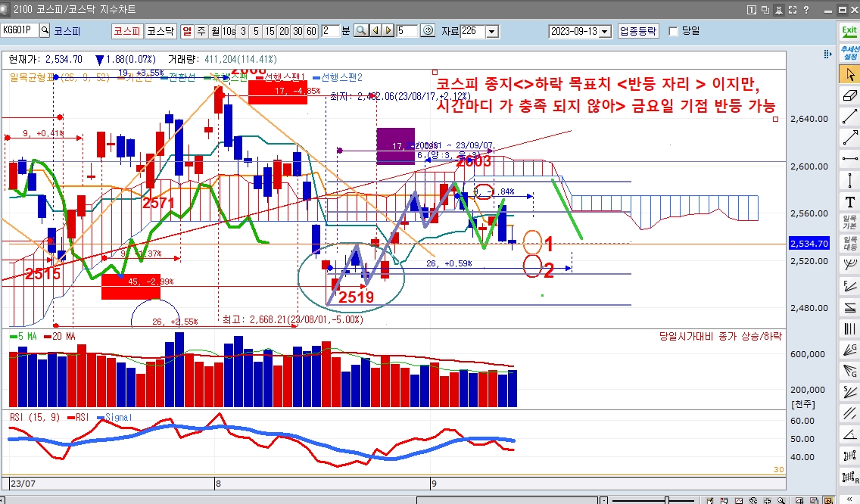Click the 당일시가대비 종가 상승/하락 label
Screen dimensions: 860x504
721,336
